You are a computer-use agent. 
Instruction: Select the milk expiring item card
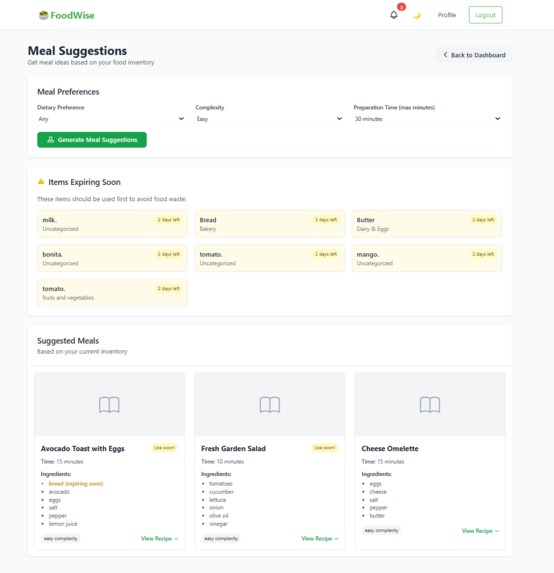click(112, 224)
